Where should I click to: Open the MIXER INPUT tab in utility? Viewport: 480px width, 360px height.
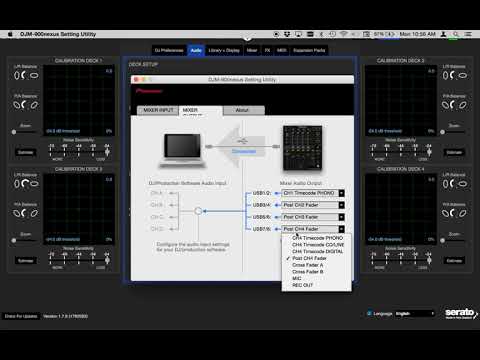[158, 110]
